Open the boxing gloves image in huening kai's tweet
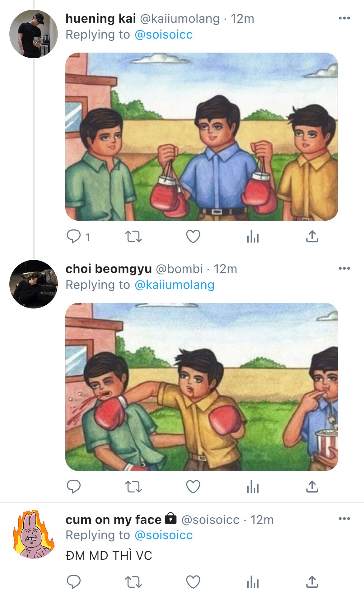The image size is (364, 593). coord(202,137)
